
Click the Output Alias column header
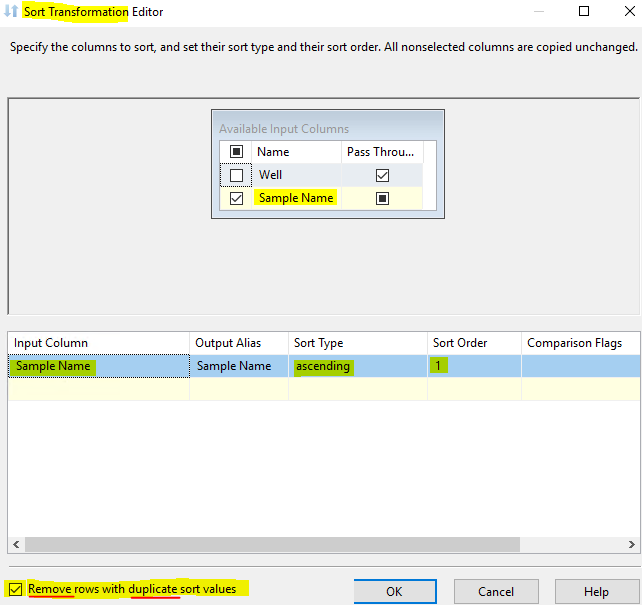(239, 343)
